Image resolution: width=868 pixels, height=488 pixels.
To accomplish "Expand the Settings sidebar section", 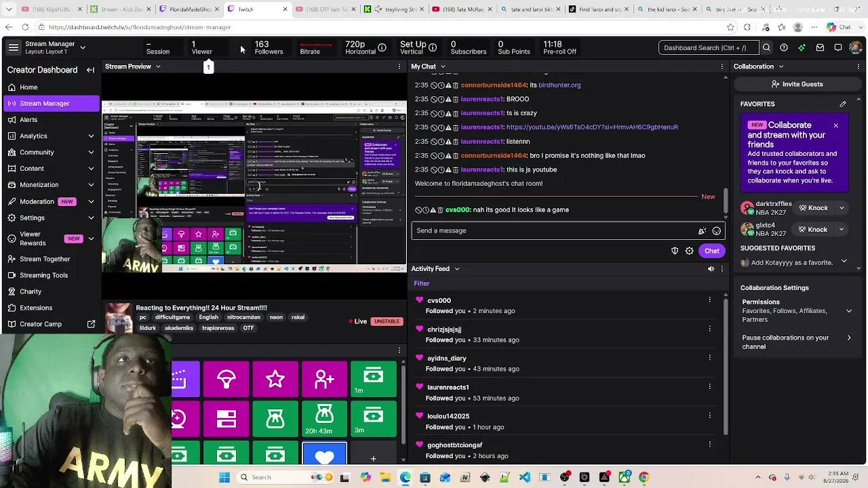I will [91, 218].
